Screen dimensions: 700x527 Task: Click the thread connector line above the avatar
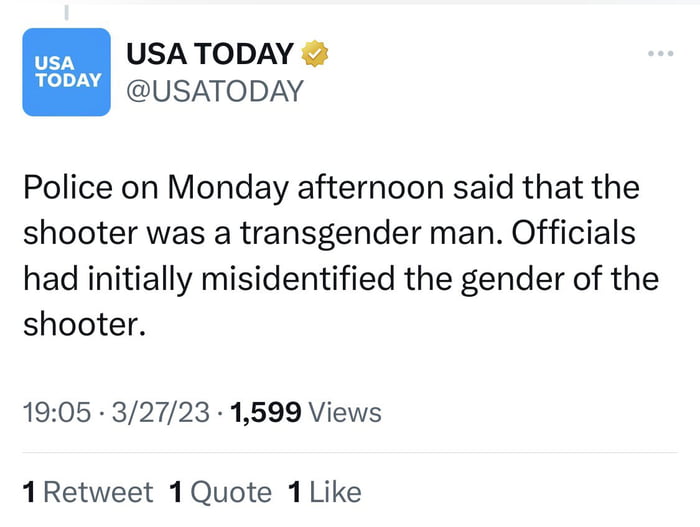(66, 12)
